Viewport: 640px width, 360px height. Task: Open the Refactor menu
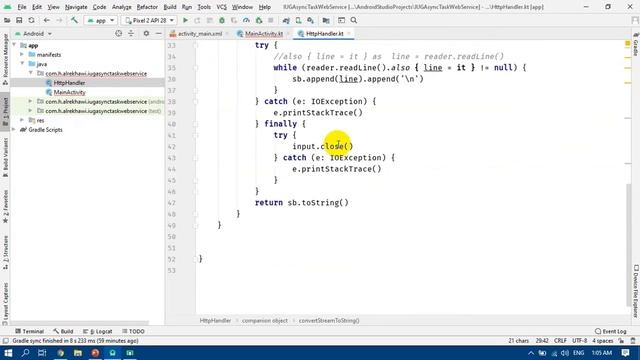point(147,7)
